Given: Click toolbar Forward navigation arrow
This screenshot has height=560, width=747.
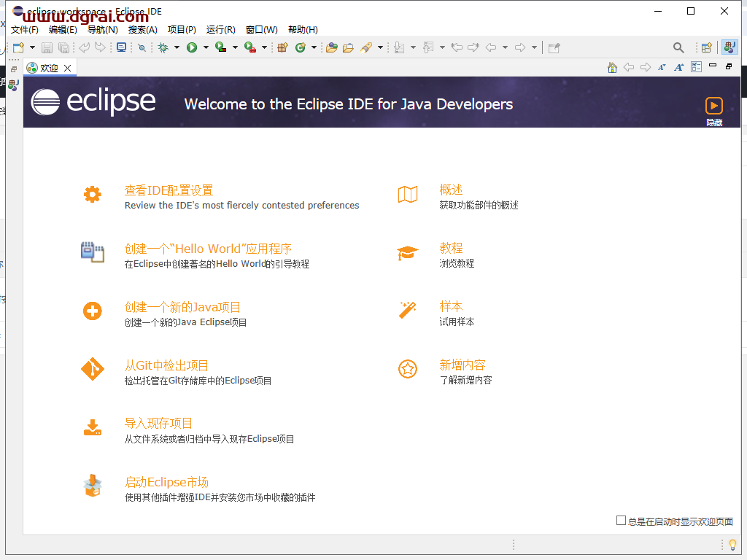Looking at the screenshot, I should [x=520, y=47].
